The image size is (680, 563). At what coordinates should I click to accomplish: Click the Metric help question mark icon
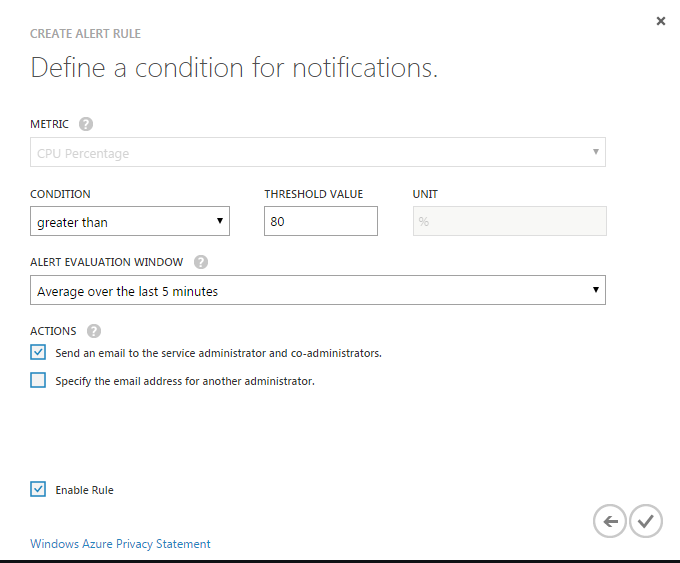point(86,124)
